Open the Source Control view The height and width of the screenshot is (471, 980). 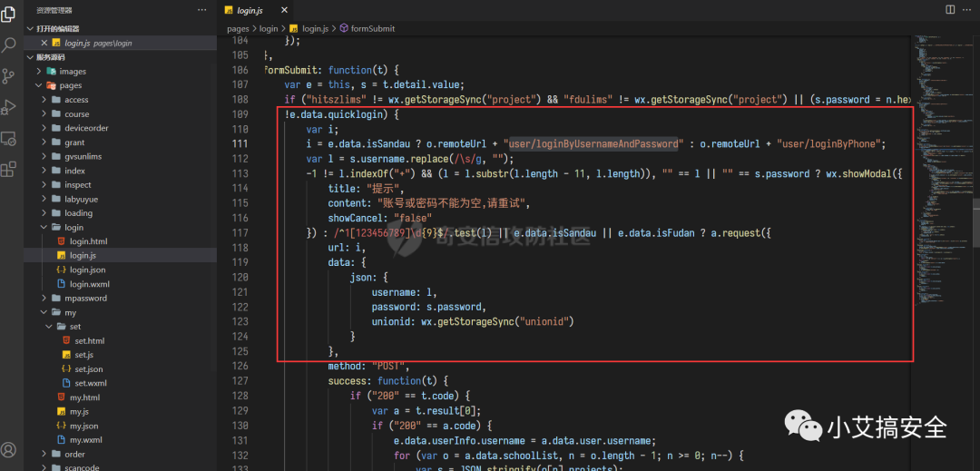9,76
